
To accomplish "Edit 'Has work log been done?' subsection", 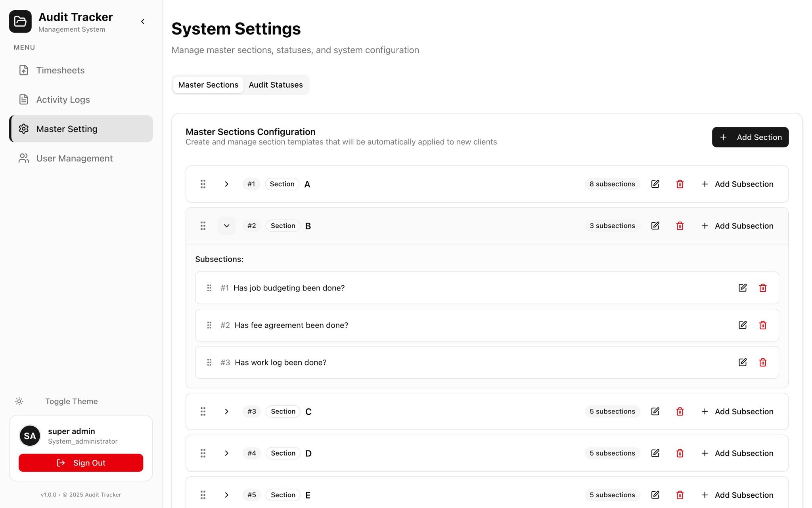I will (x=743, y=362).
